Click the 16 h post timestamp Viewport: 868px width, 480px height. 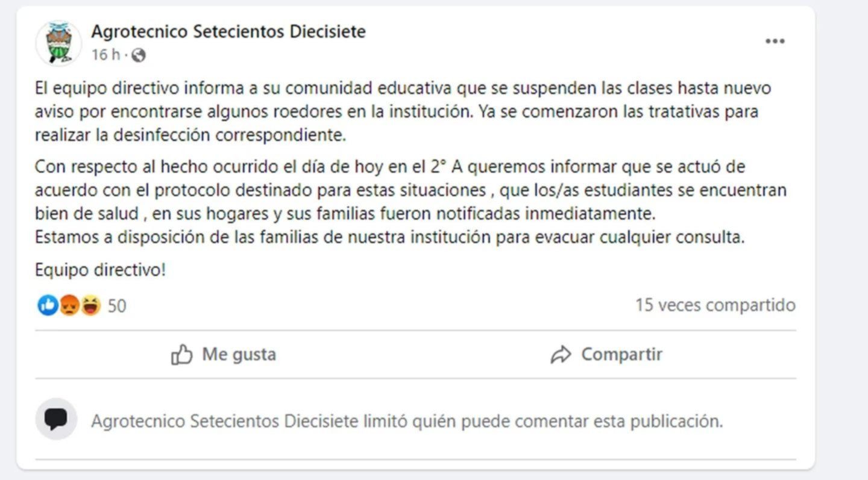click(106, 55)
